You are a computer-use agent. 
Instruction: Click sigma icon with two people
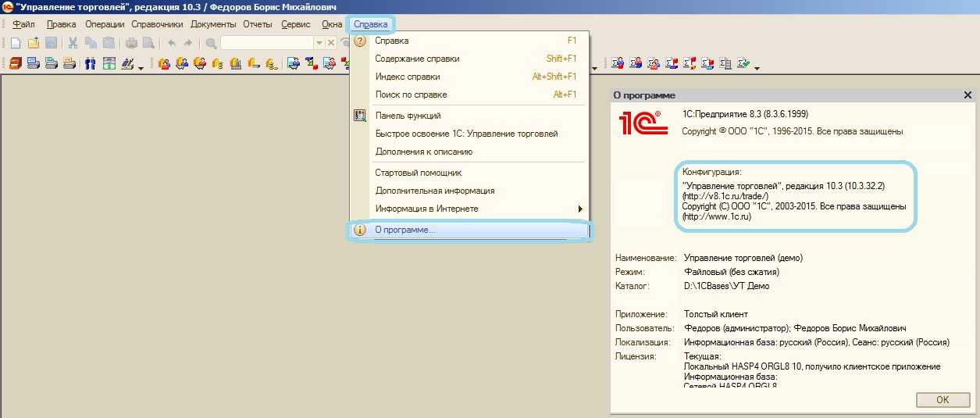coord(654,63)
